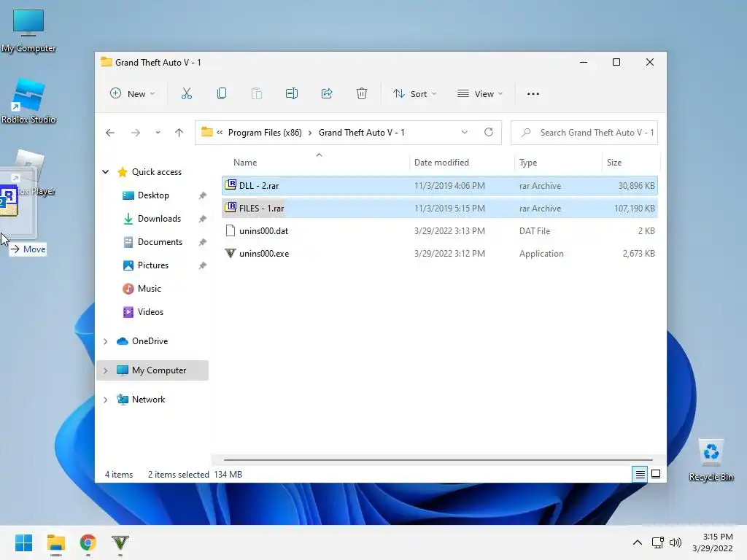Viewport: 747px width, 560px height.
Task: Click the 11/3/2019 5:15 PM date cell
Action: [x=449, y=208]
